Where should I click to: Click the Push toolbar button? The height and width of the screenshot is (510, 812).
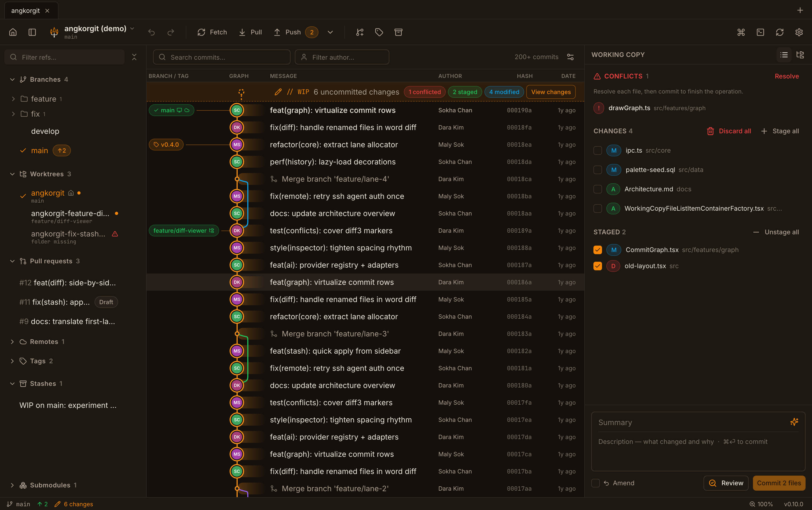tap(296, 32)
